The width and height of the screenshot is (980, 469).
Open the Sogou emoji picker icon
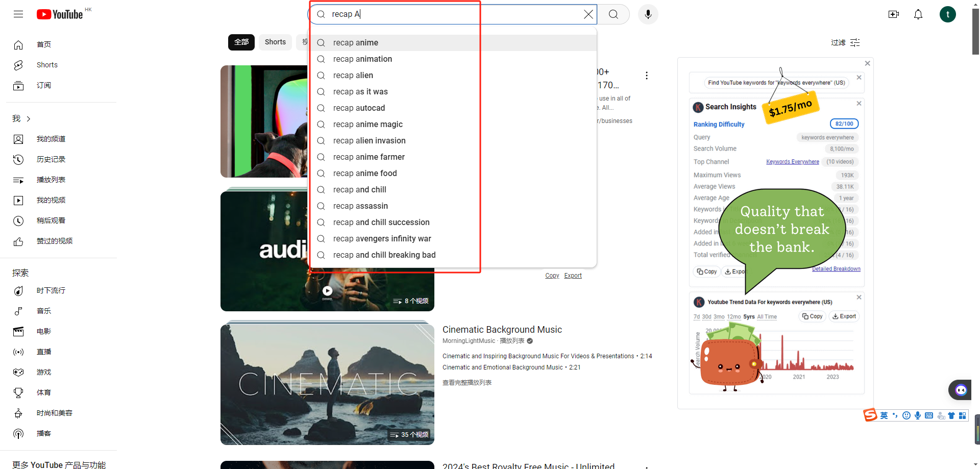click(906, 415)
